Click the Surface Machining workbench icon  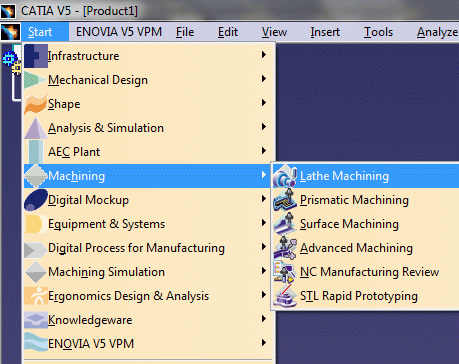point(285,224)
